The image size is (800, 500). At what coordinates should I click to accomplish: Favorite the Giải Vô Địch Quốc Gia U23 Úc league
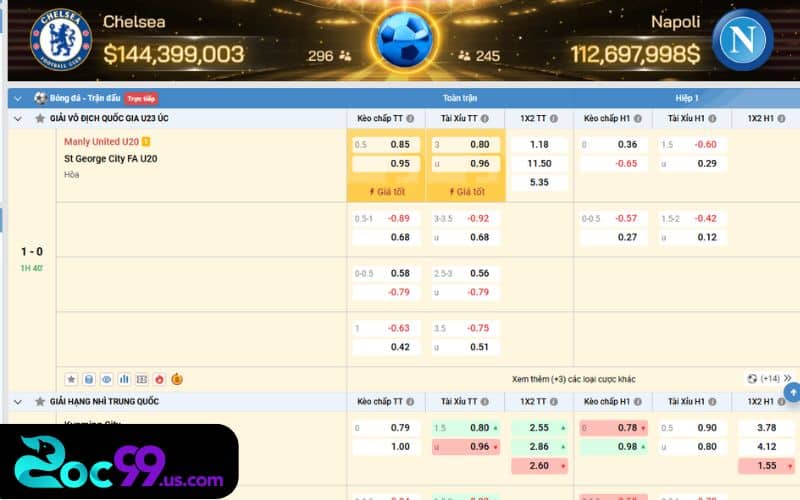(x=40, y=119)
